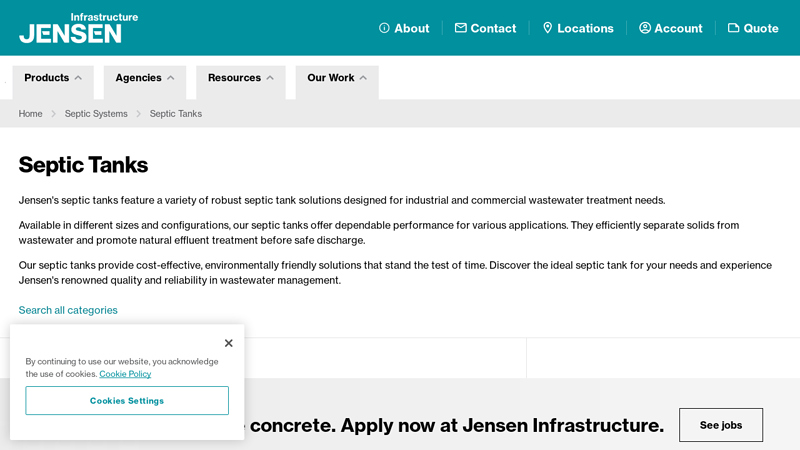Click the About info icon

[x=384, y=28]
